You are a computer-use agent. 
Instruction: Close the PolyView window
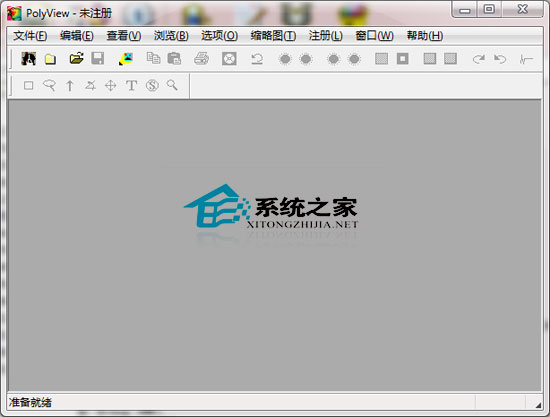(523, 9)
